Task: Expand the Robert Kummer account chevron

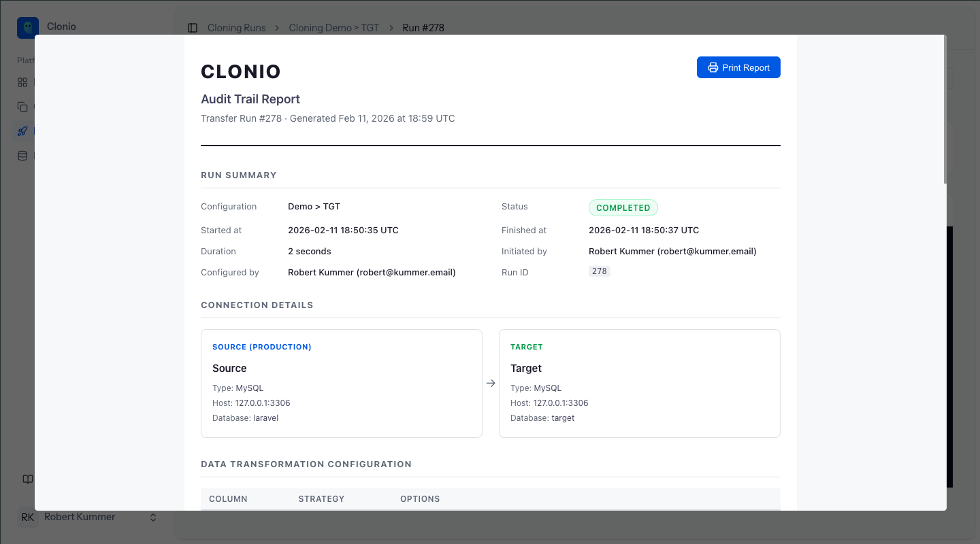Action: (153, 517)
